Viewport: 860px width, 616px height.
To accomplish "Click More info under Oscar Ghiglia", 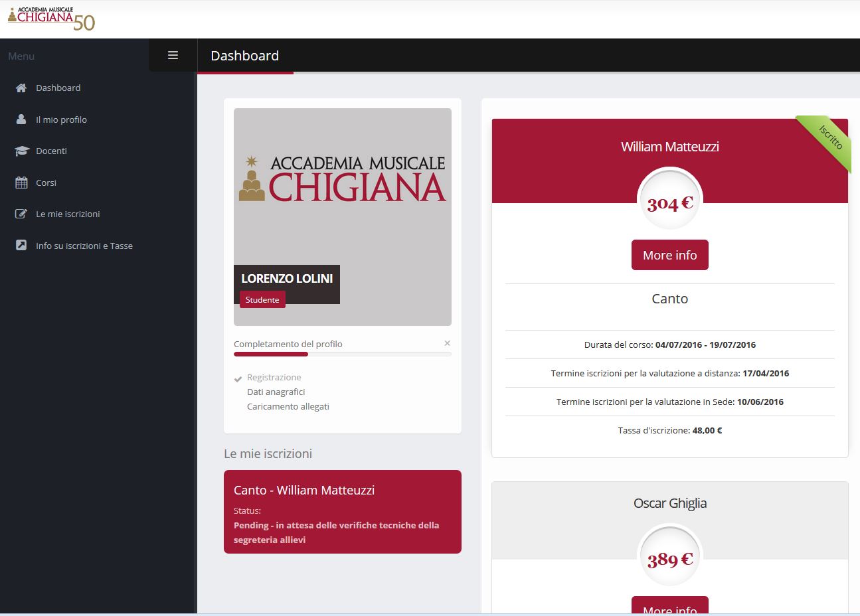I will pos(669,606).
